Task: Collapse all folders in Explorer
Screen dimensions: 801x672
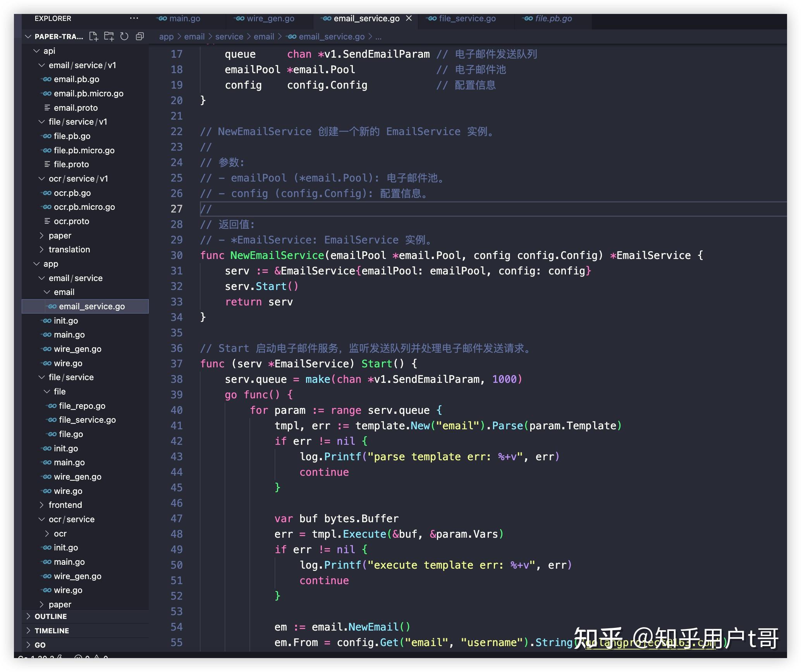Action: pos(140,36)
